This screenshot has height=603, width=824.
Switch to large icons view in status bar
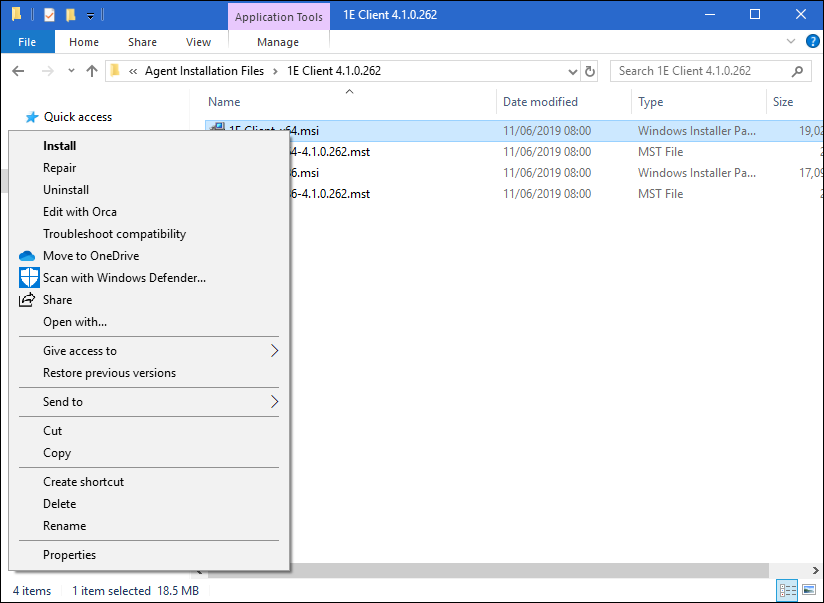[808, 590]
